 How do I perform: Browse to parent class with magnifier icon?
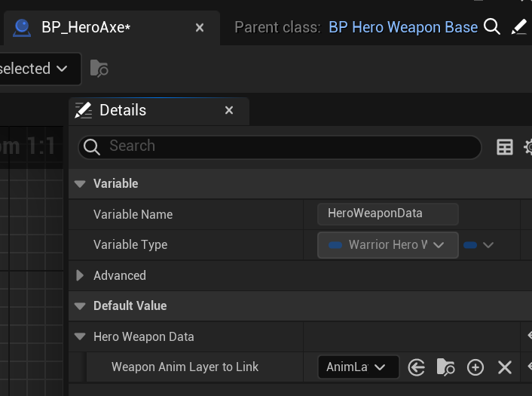coord(492,27)
